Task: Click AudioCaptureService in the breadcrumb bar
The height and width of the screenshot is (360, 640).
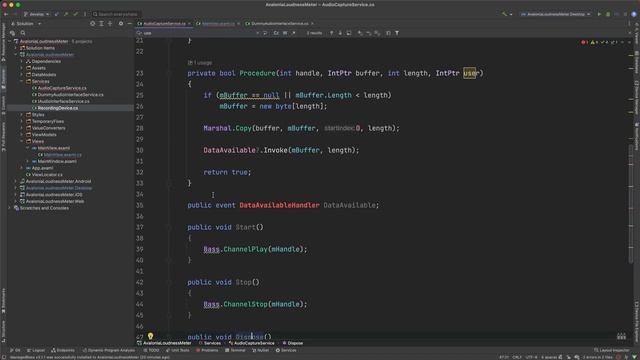Action: pos(254,343)
